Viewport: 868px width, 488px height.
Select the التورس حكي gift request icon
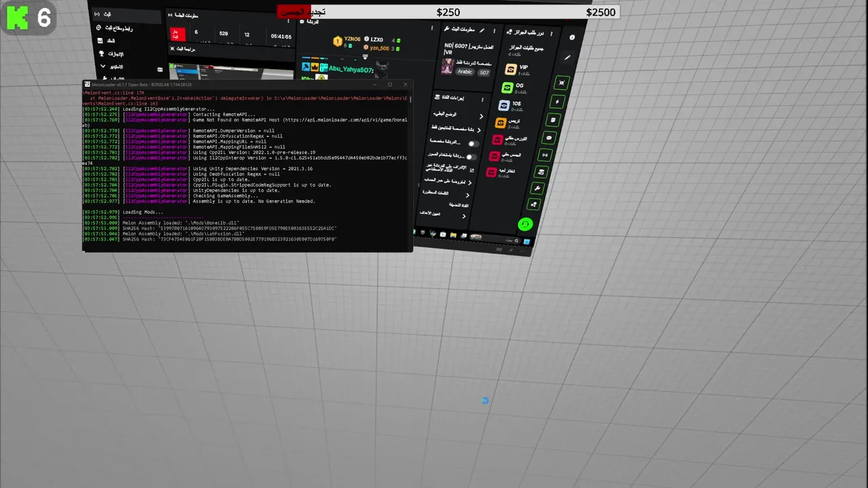(x=497, y=140)
